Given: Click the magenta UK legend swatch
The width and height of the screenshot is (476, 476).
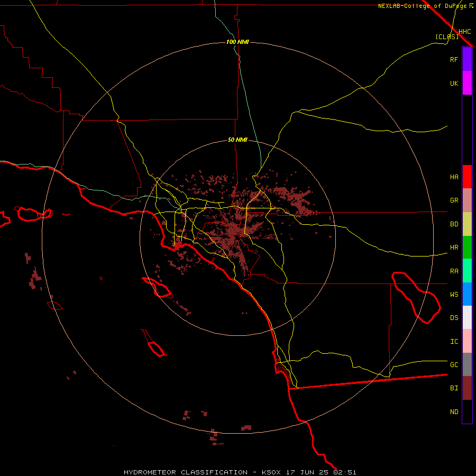Looking at the screenshot, I should [467, 83].
